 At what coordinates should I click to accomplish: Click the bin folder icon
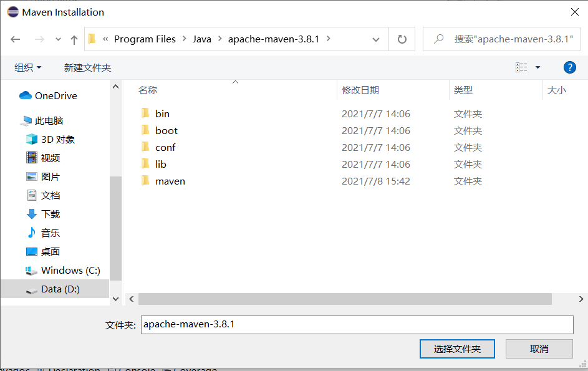[145, 113]
